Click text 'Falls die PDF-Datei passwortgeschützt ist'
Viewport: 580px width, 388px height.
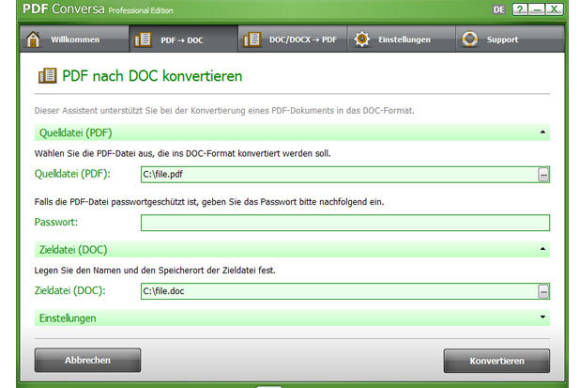click(116, 202)
